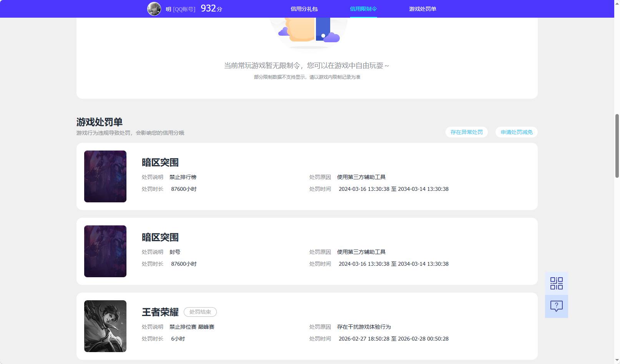The image size is (620, 364).
Task: Select the active 信用限制令 tab
Action: point(363,8)
